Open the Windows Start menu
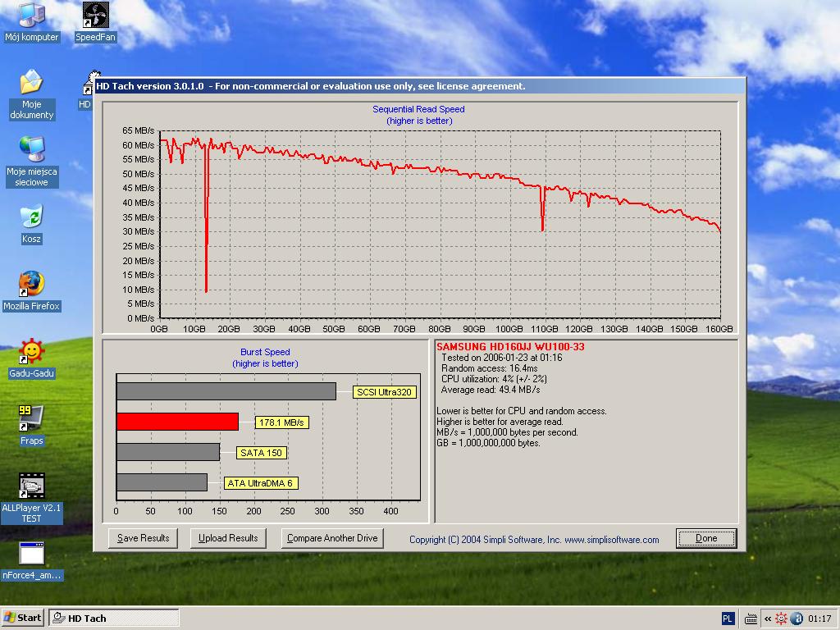 (22, 618)
